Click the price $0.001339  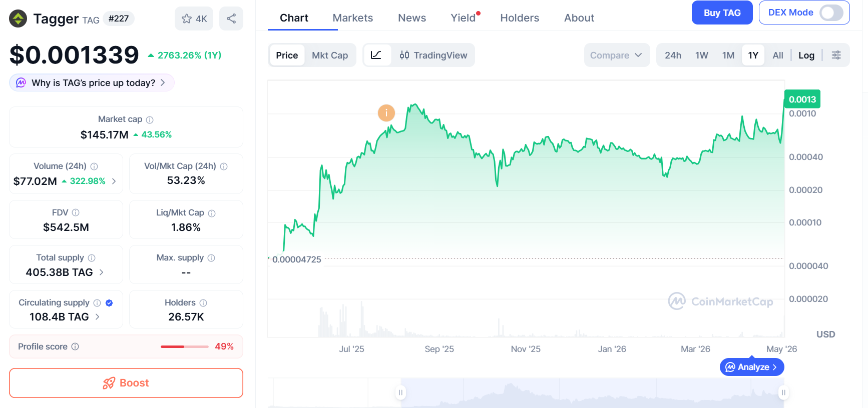click(x=74, y=54)
